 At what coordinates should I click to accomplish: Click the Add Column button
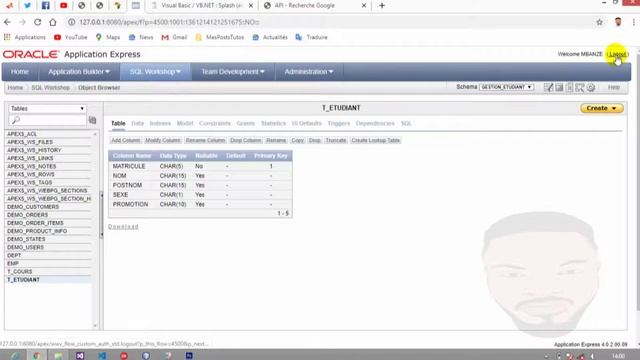[126, 140]
